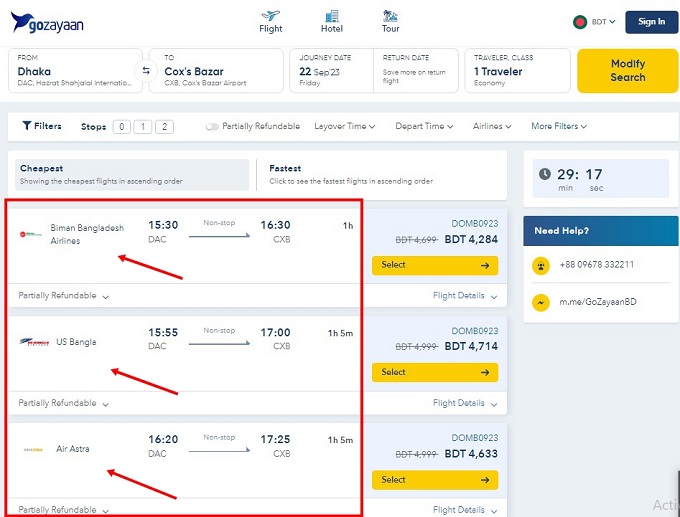The image size is (680, 517).
Task: Select the Biman Bangladesh flight at BDT 4,284
Action: coord(435,265)
